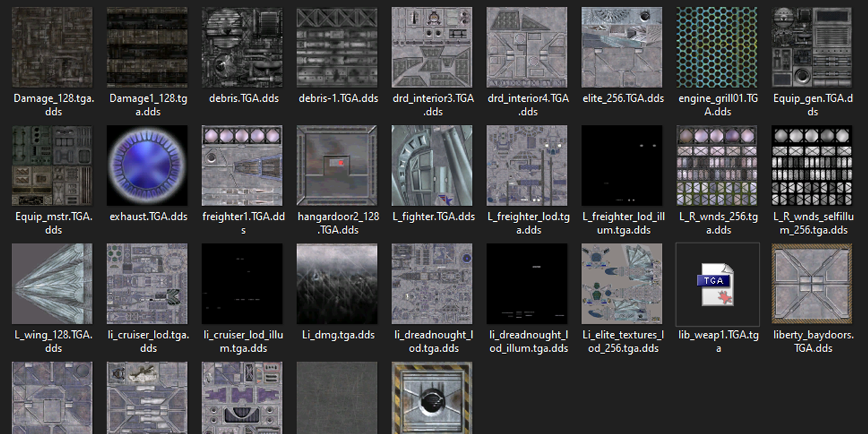868x434 pixels.
Task: Open the Li_dmg.tga.dds dark texture
Action: (x=337, y=283)
